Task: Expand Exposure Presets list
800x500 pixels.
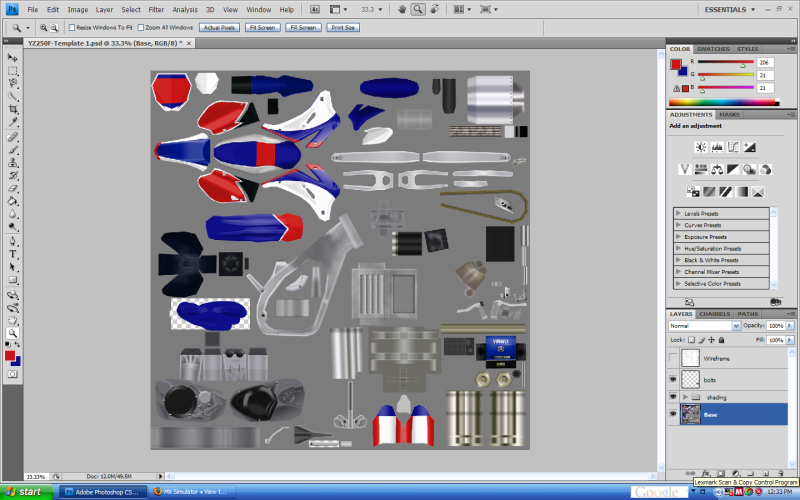Action: [x=678, y=237]
